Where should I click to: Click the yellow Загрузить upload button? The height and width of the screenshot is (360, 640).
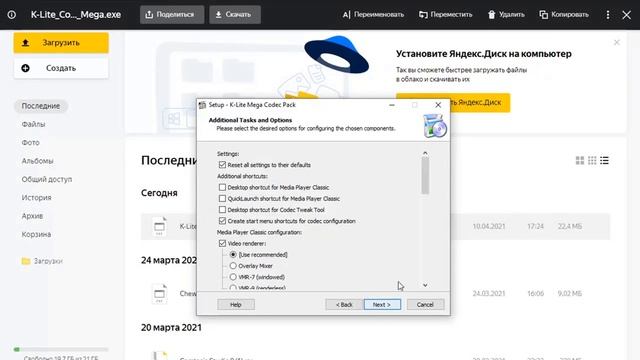61,43
